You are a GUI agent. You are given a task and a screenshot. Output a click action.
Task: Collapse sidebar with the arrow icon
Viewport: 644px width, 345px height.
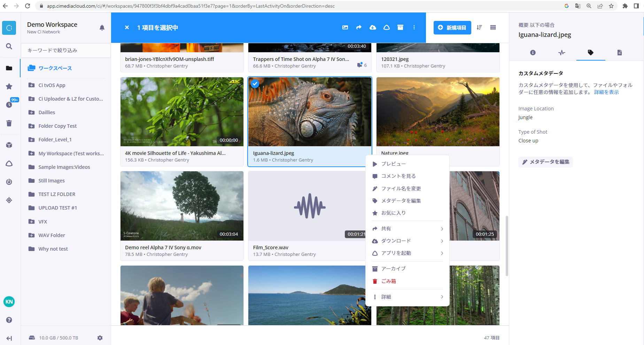point(9,338)
